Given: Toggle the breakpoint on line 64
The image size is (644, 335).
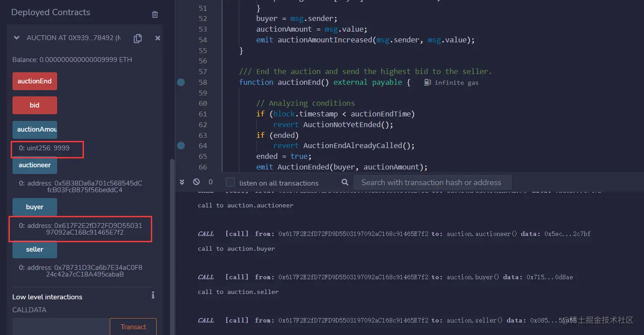Looking at the screenshot, I should tap(181, 145).
